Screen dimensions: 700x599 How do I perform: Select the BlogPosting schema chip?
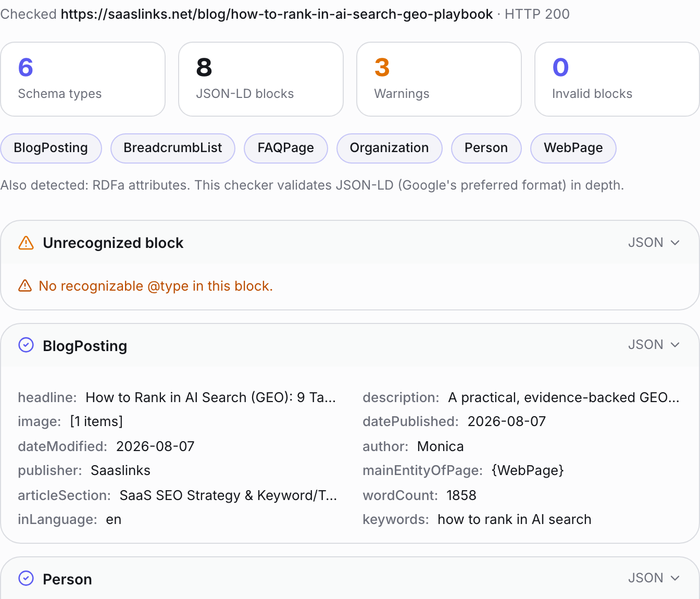coord(51,148)
